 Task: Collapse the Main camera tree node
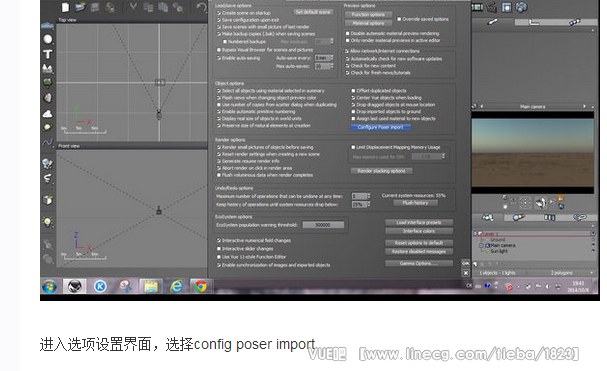pyautogui.click(x=481, y=246)
